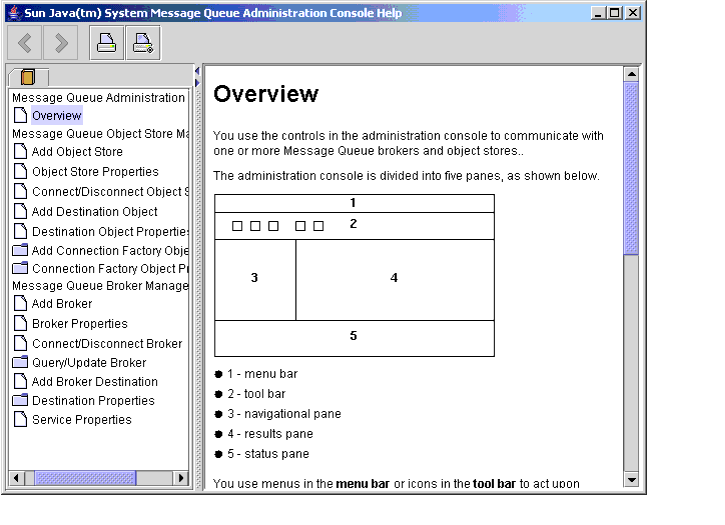Open the Service Properties topic
Viewport: 725px width, 525px height.
coord(82,420)
